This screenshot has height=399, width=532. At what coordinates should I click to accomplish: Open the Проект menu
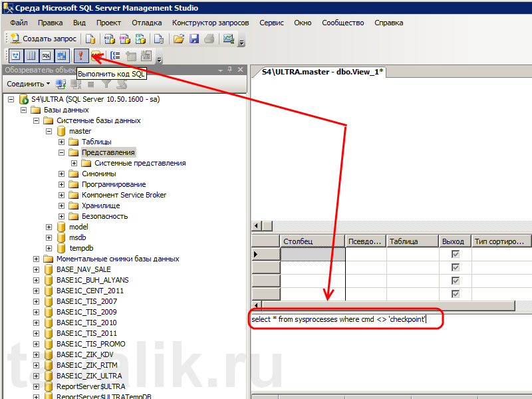108,23
